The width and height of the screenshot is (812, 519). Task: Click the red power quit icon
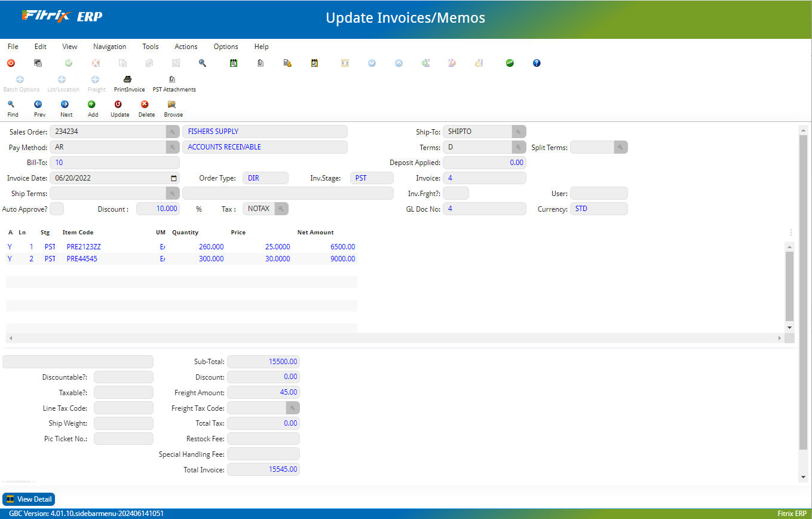(x=11, y=63)
